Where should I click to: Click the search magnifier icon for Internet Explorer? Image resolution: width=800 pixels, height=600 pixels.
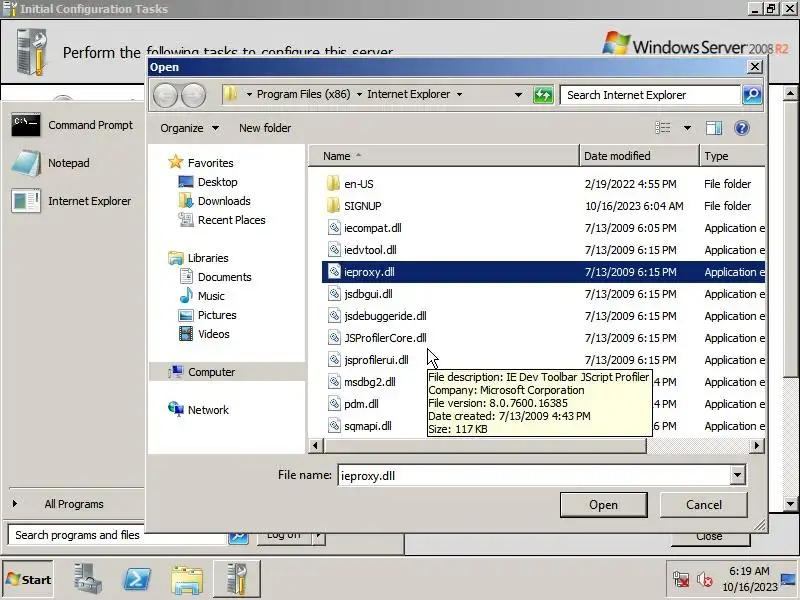[752, 95]
